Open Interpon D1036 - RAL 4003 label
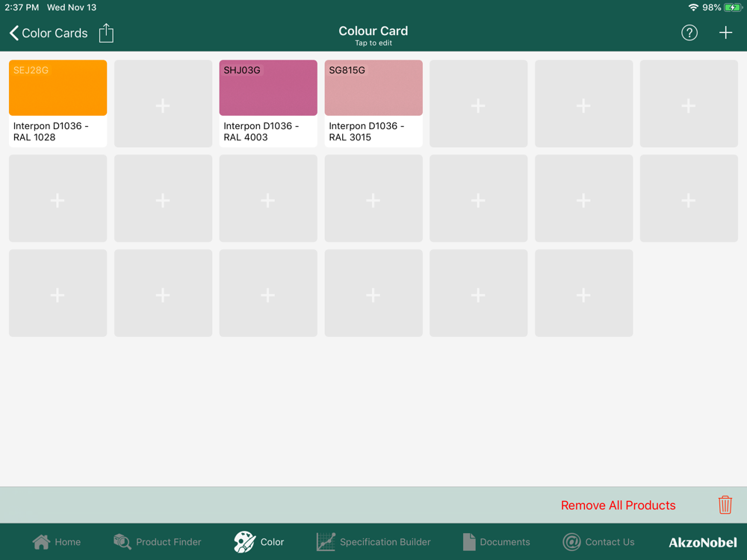Viewport: 747px width, 560px height. point(261,131)
